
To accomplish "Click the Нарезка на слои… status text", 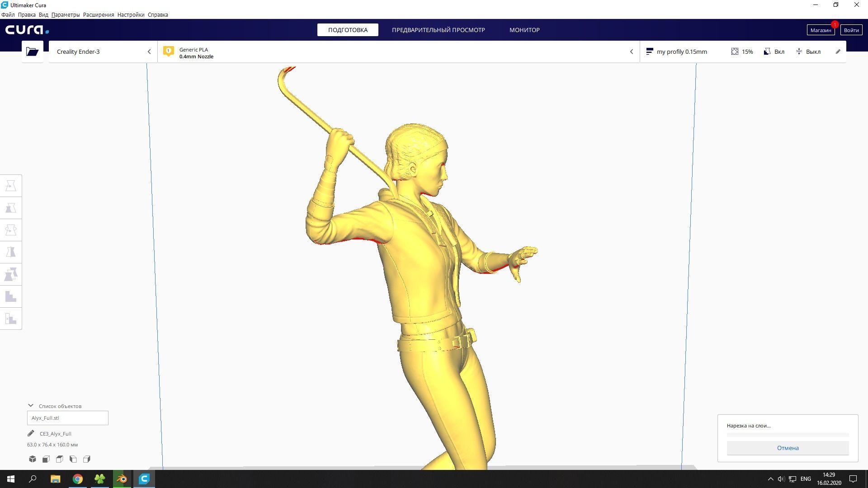I will [x=749, y=426].
